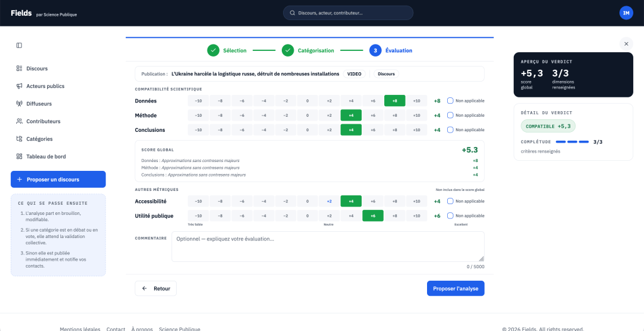Close the verdict panel with X
The image size is (644, 331).
[626, 44]
